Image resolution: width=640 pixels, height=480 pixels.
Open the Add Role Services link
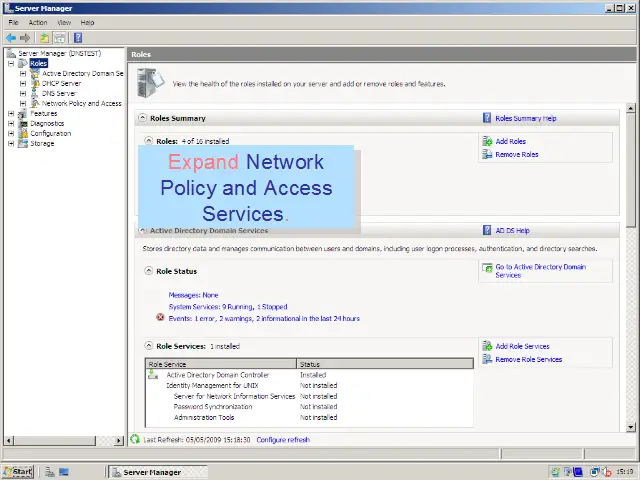(x=522, y=346)
